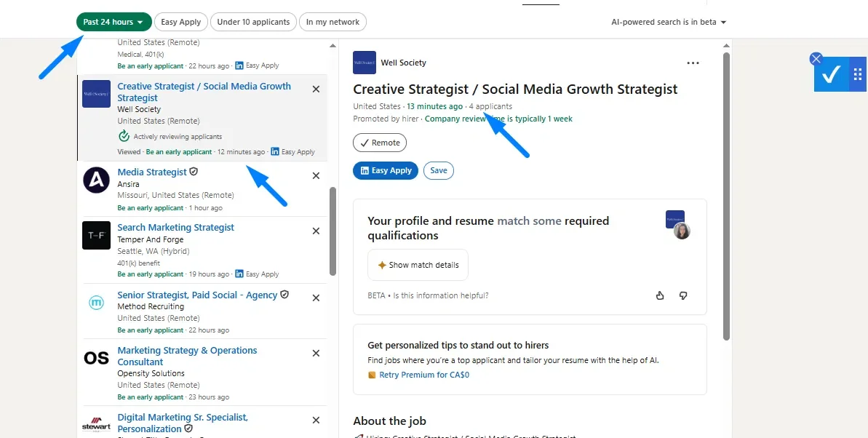This screenshot has width=868, height=438.
Task: Click the job list scrollbar thumb
Action: pos(333,231)
